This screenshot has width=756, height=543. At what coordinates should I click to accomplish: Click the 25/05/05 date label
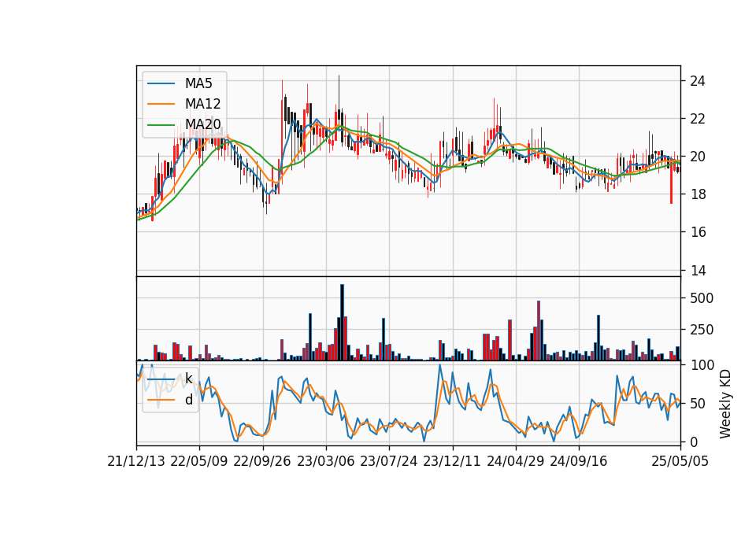point(680,461)
